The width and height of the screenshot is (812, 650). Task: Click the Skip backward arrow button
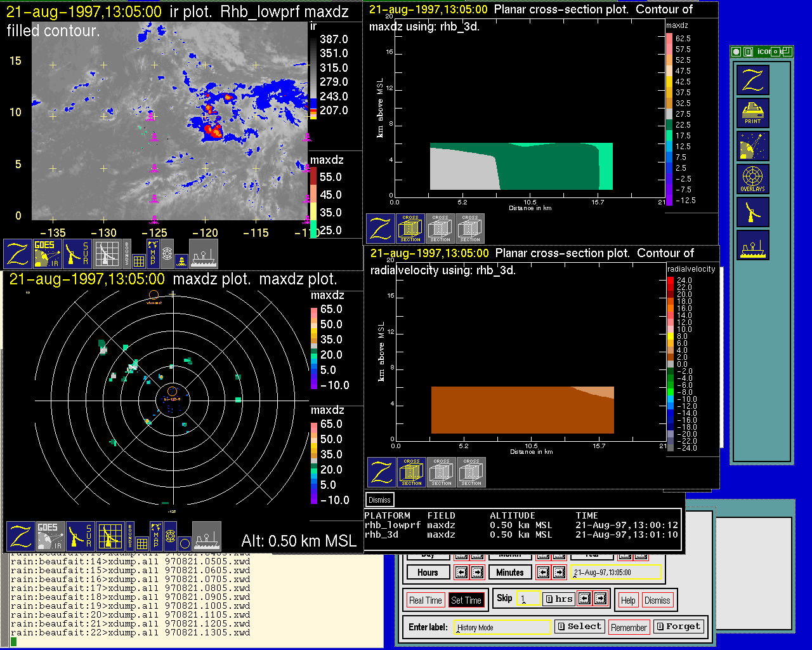tap(585, 599)
